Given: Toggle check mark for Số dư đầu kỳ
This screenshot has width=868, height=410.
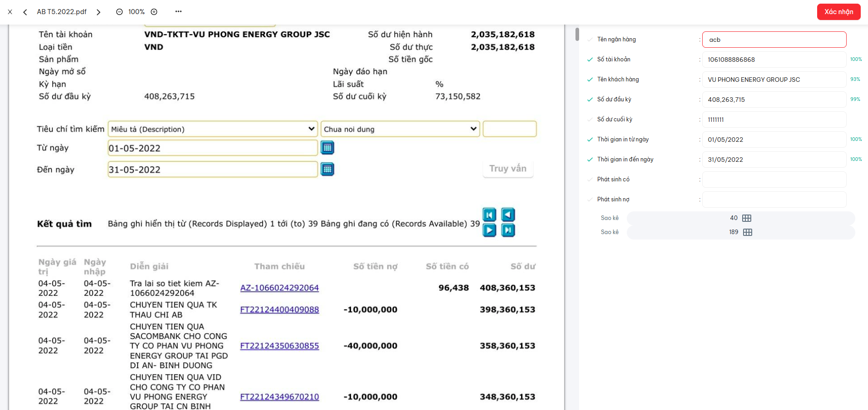Looking at the screenshot, I should (590, 100).
